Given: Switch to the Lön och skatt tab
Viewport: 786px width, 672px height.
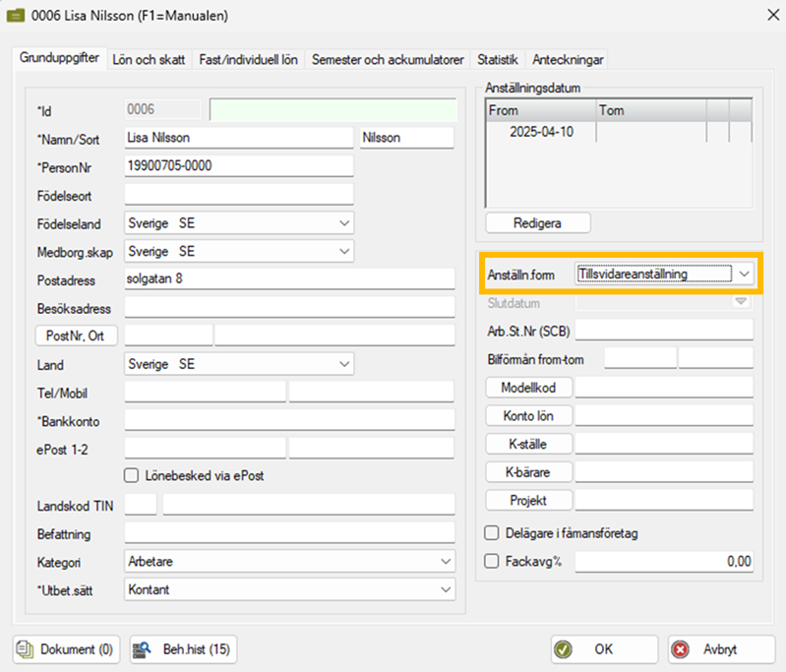Looking at the screenshot, I should pos(149,60).
